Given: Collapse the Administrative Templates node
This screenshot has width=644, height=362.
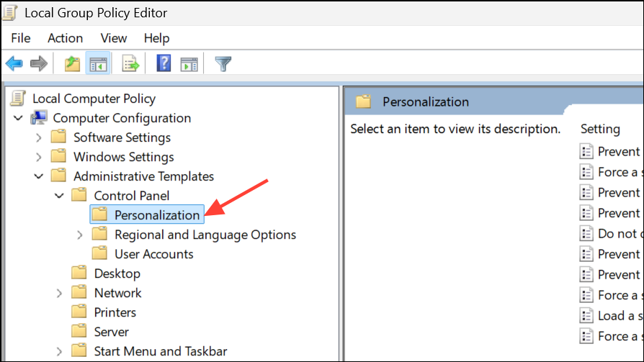Looking at the screenshot, I should tap(39, 176).
